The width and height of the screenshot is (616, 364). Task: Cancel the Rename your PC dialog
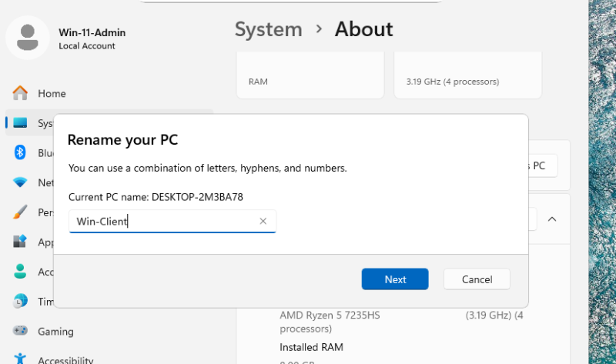tap(477, 279)
